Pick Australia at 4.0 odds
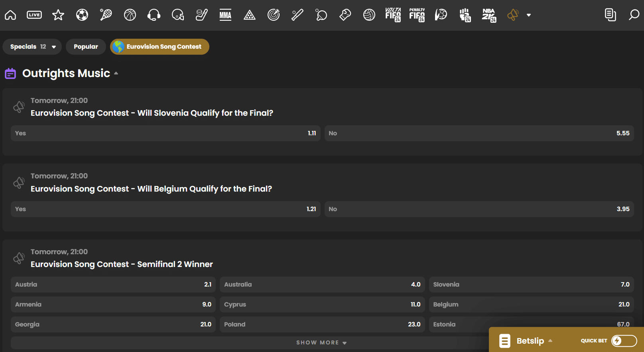This screenshot has height=352, width=644. (x=322, y=285)
